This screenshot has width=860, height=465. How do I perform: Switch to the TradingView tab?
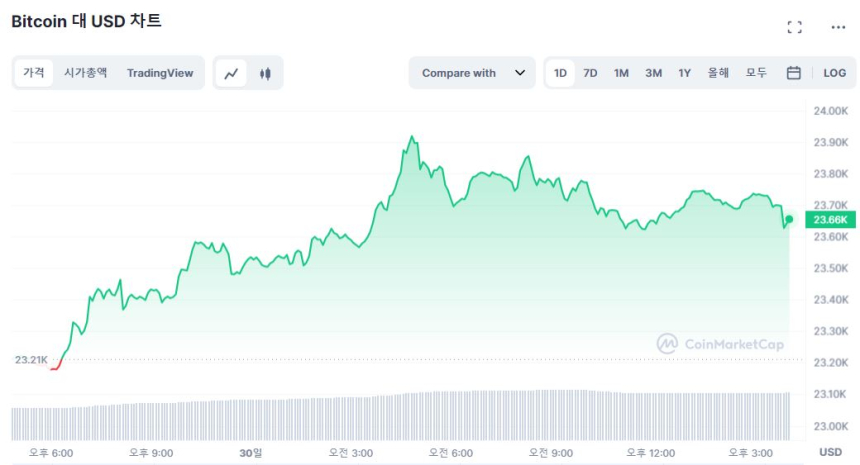coord(160,73)
